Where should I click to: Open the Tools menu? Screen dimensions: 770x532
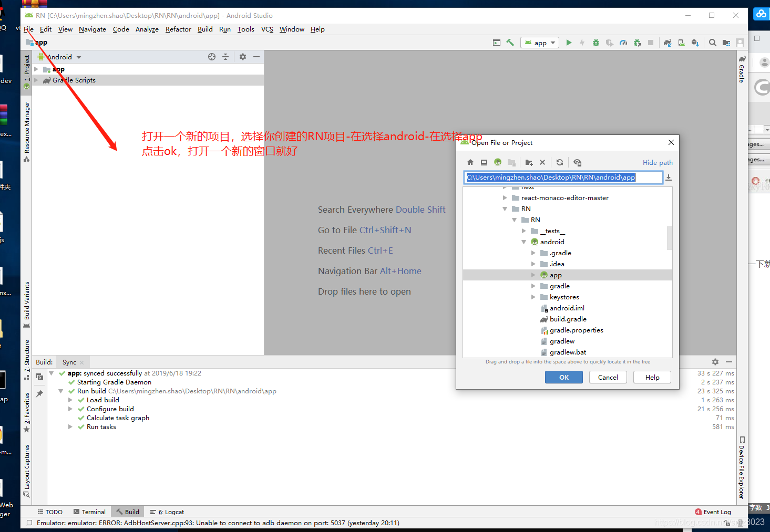pos(245,29)
